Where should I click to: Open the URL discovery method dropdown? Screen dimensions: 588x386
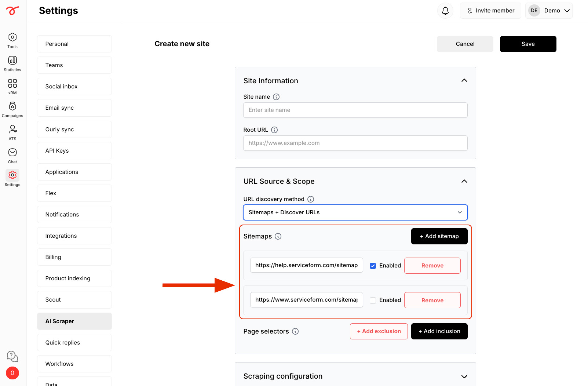coord(355,212)
